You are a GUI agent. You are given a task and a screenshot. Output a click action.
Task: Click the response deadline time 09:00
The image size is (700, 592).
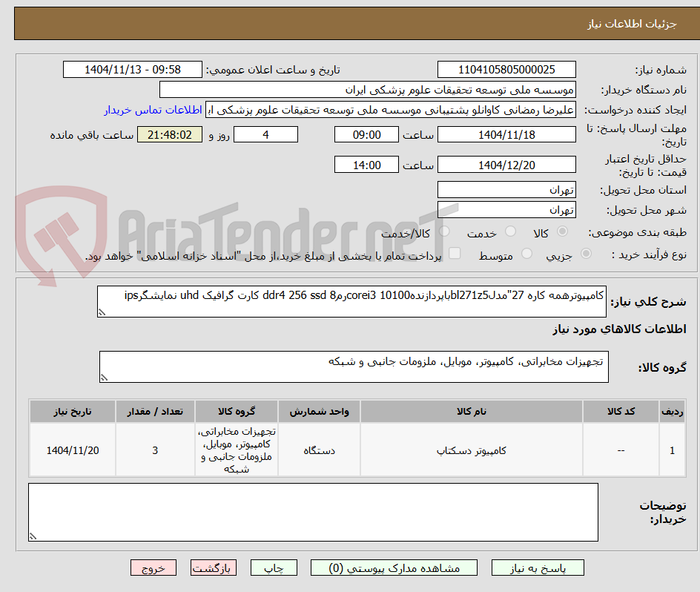[366, 134]
